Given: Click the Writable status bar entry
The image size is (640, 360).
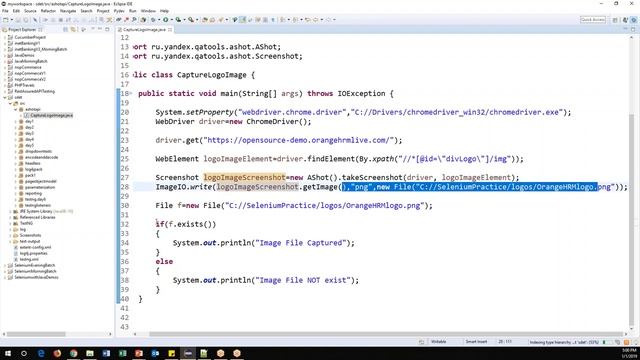Looking at the screenshot, I should [438, 342].
